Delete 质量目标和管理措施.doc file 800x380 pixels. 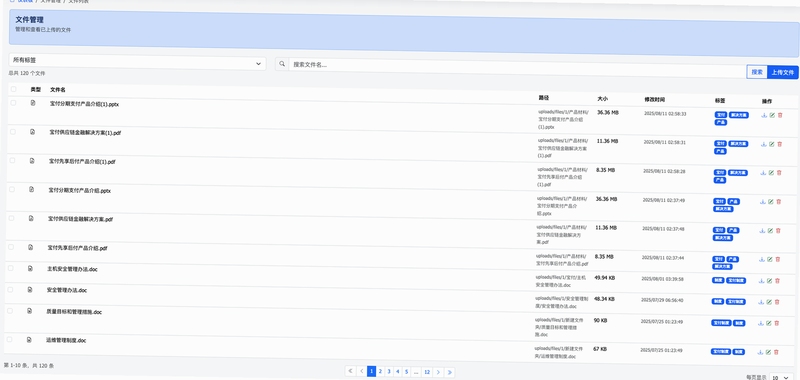[777, 323]
